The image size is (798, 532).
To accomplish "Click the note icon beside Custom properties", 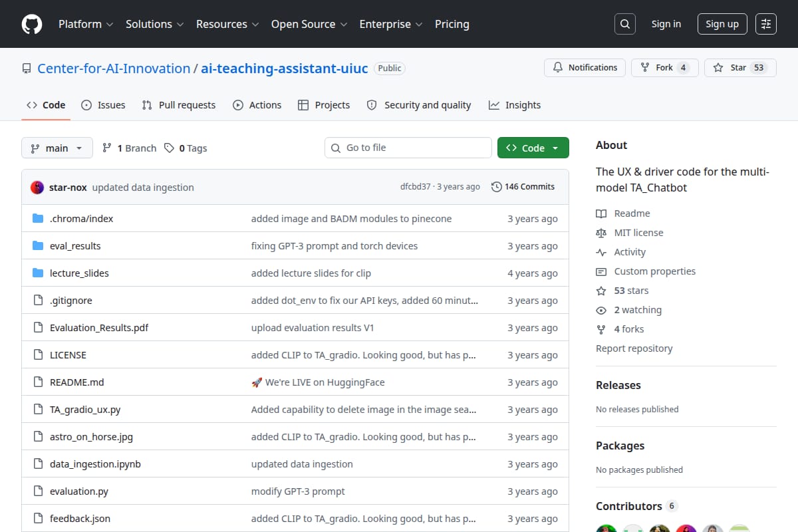I will click(601, 271).
